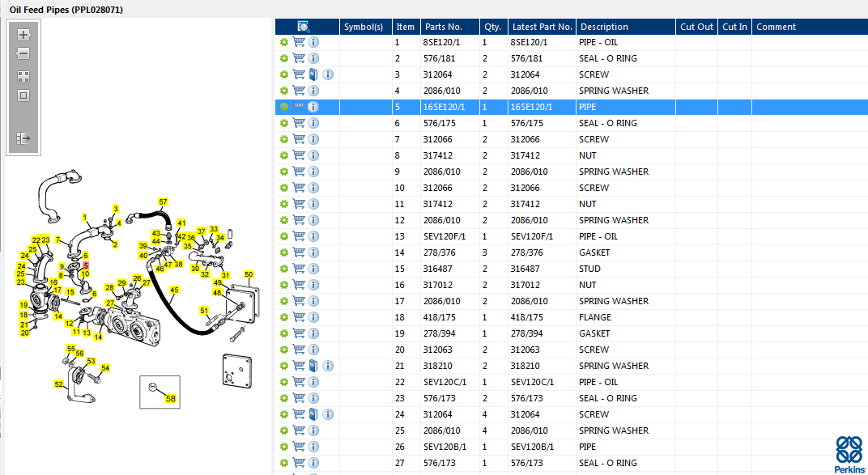Add item 15 STUD to cart
The width and height of the screenshot is (868, 475).
299,269
